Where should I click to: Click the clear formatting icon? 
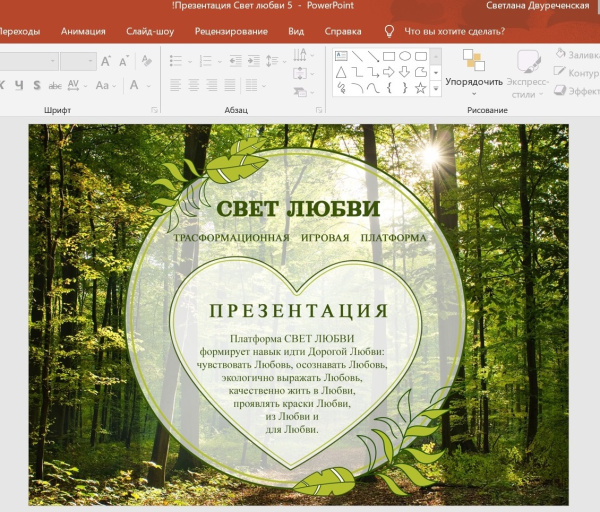[x=147, y=61]
